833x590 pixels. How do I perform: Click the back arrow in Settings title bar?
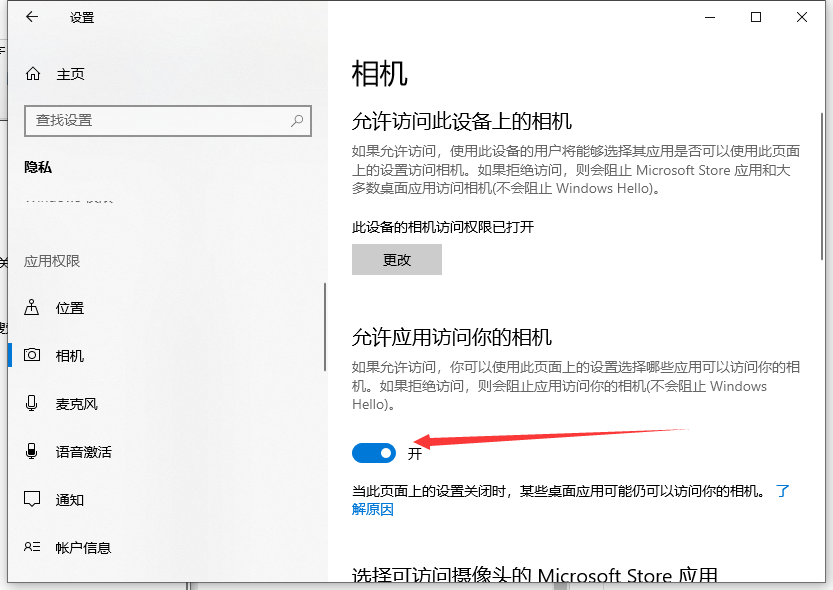pos(32,17)
